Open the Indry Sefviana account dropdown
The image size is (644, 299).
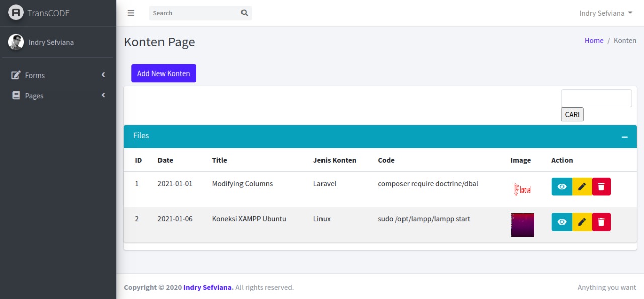coord(606,13)
